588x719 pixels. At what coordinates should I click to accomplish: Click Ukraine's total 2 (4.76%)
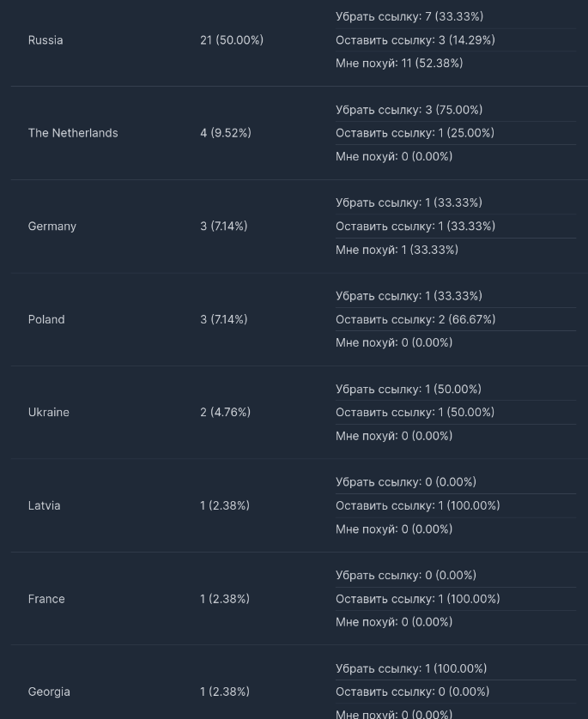226,413
